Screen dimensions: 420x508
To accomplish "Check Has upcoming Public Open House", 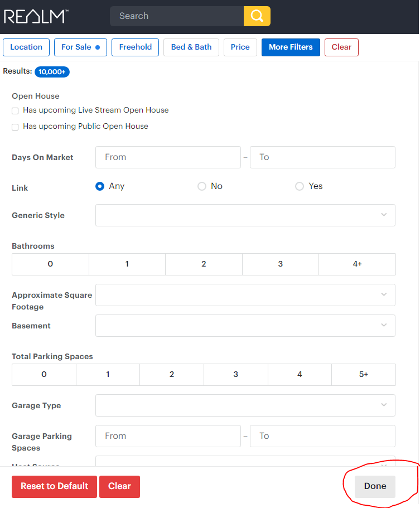I will click(x=15, y=127).
